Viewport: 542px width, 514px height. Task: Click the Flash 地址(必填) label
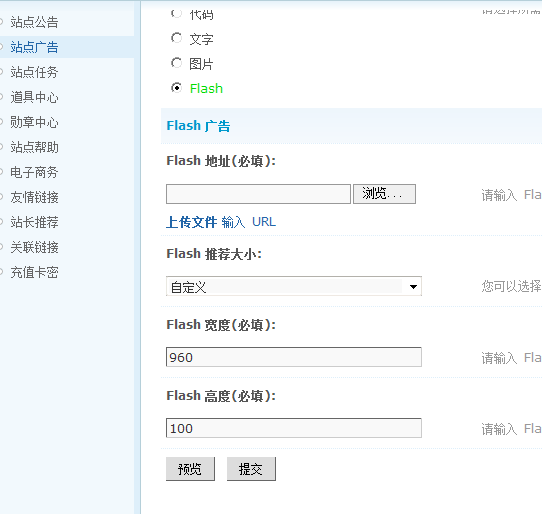(x=221, y=161)
